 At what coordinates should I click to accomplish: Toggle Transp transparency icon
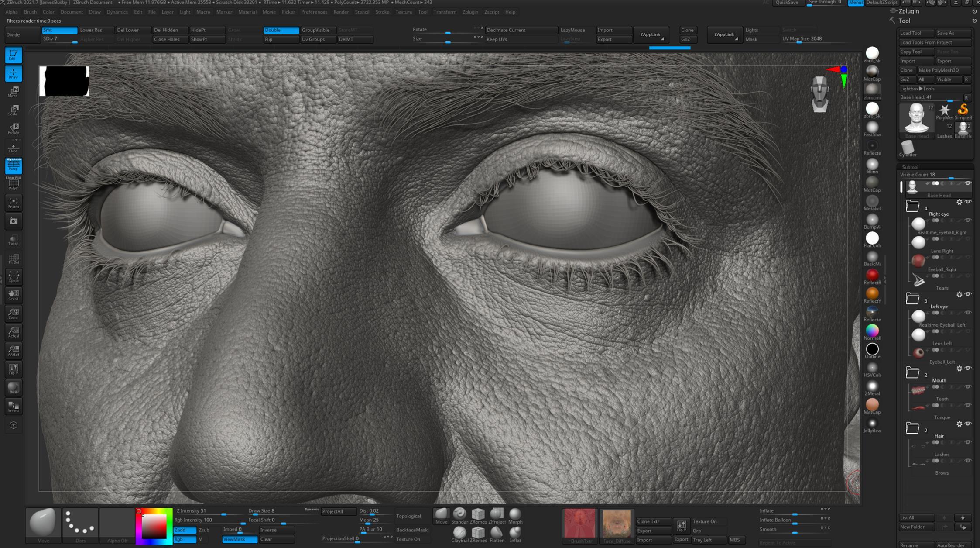click(x=14, y=240)
